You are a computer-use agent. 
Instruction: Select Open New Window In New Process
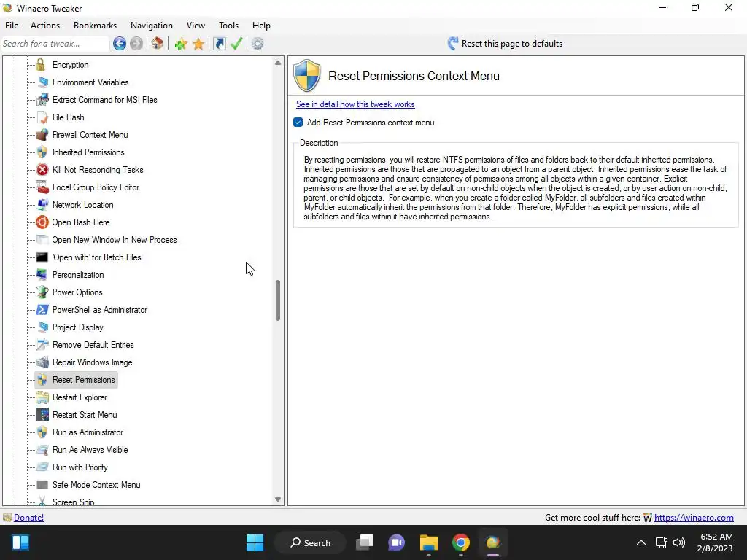tap(115, 239)
